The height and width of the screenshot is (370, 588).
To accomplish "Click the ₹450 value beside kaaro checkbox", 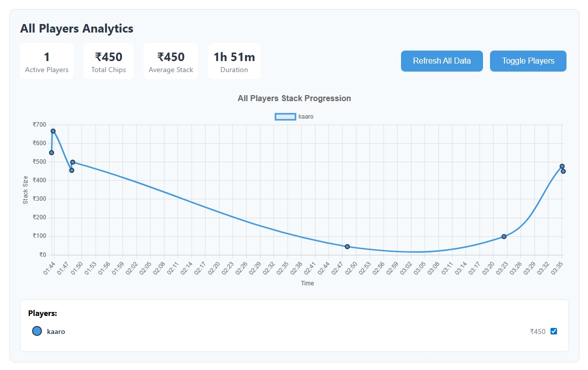I will tap(537, 331).
